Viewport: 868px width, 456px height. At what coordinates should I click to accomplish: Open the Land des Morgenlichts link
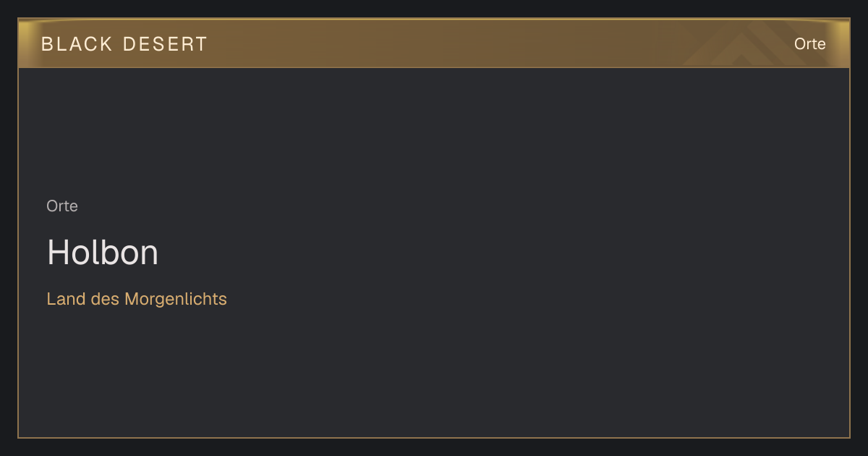[x=137, y=299]
